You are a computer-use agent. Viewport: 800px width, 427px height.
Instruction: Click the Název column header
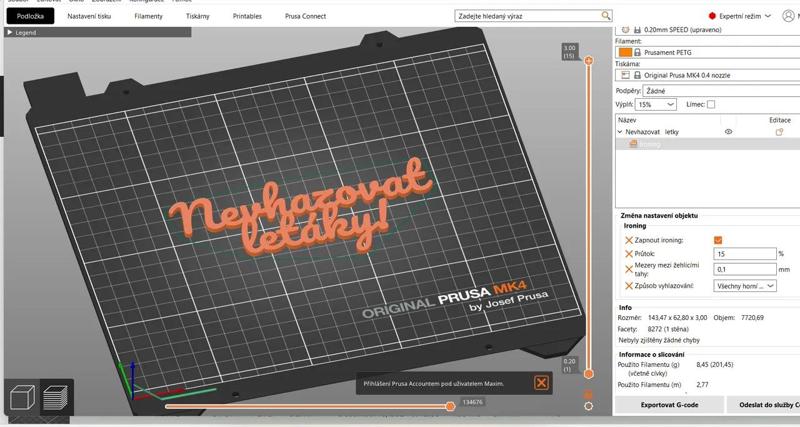point(627,120)
